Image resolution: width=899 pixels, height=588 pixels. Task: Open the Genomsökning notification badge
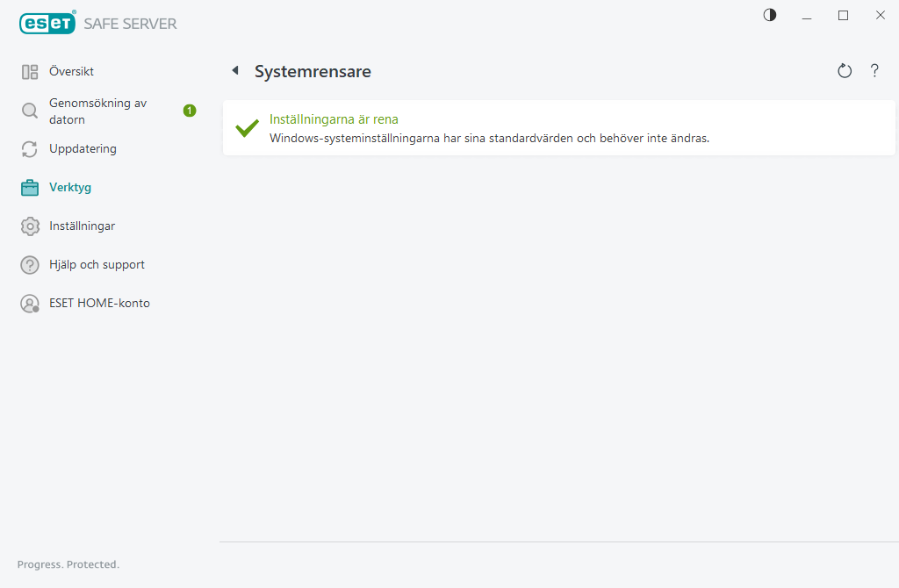click(x=189, y=111)
